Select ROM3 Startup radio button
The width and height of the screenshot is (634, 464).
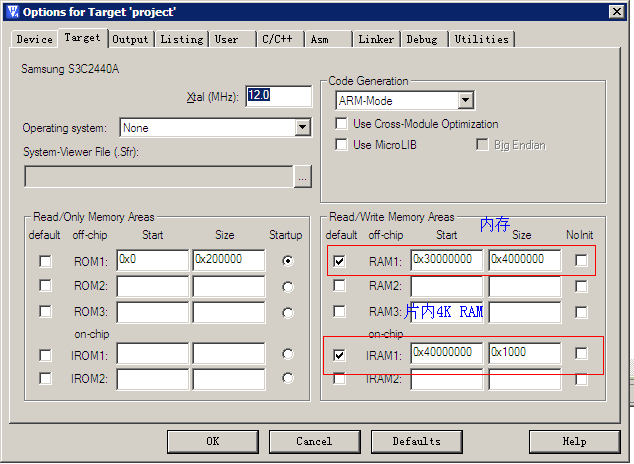287,313
